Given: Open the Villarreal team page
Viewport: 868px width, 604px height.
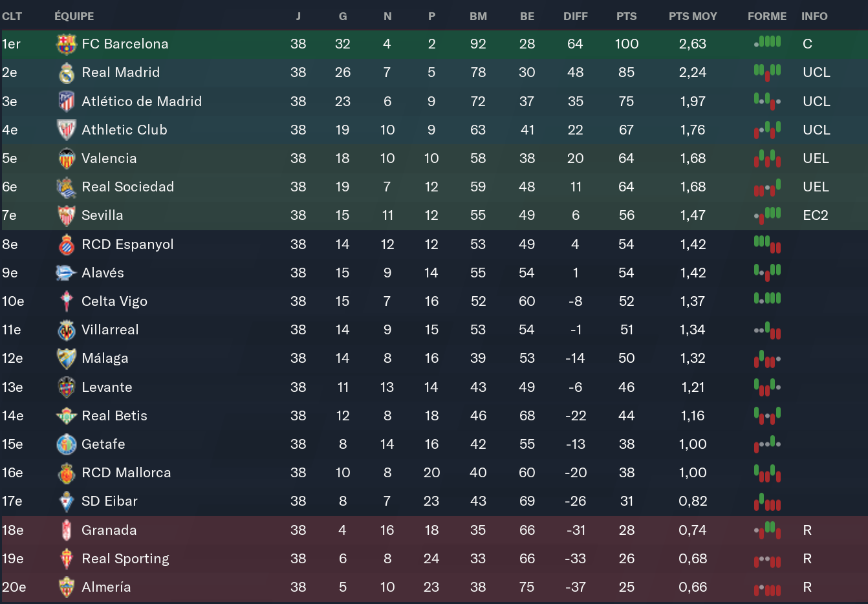Looking at the screenshot, I should coord(110,330).
